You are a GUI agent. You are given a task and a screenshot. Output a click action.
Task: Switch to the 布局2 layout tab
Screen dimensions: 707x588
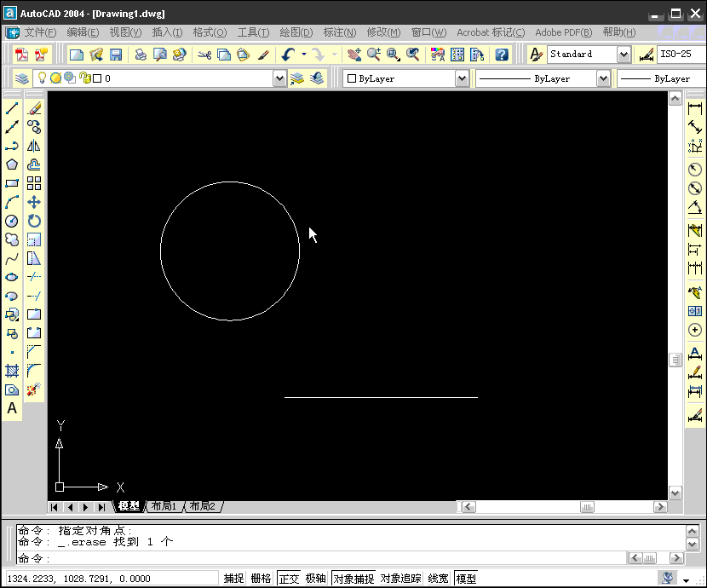click(x=202, y=506)
